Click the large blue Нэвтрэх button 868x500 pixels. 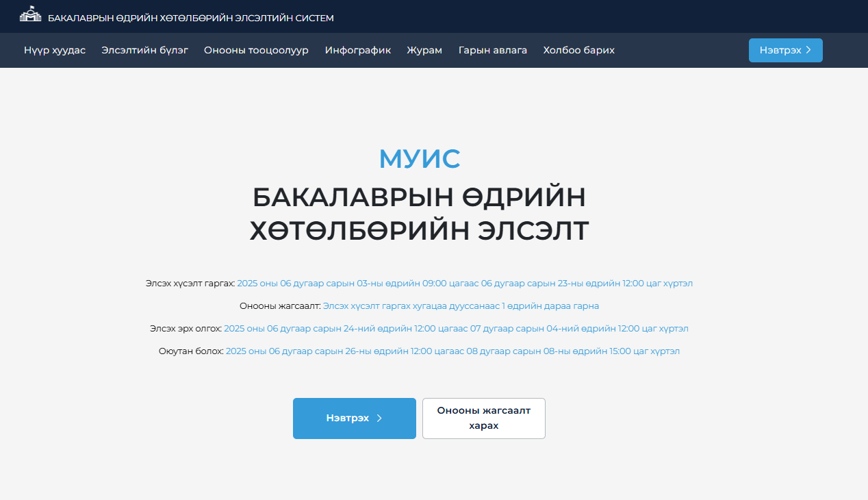[x=354, y=418]
